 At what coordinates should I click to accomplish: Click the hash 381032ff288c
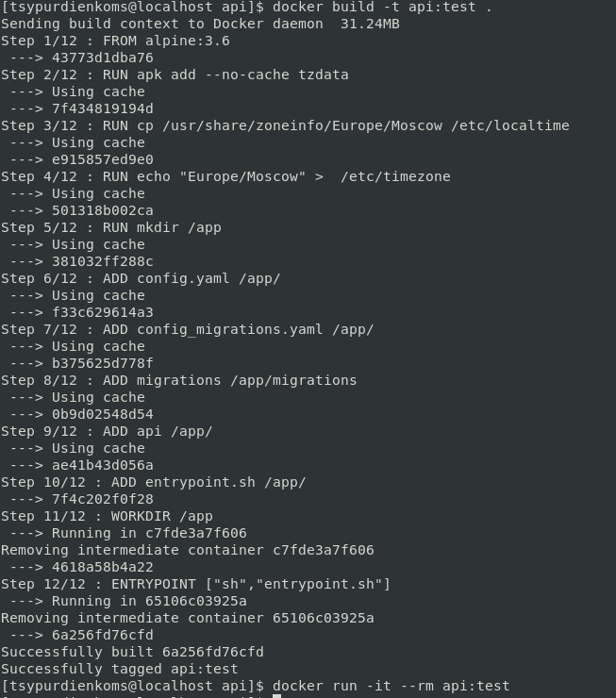[103, 262]
